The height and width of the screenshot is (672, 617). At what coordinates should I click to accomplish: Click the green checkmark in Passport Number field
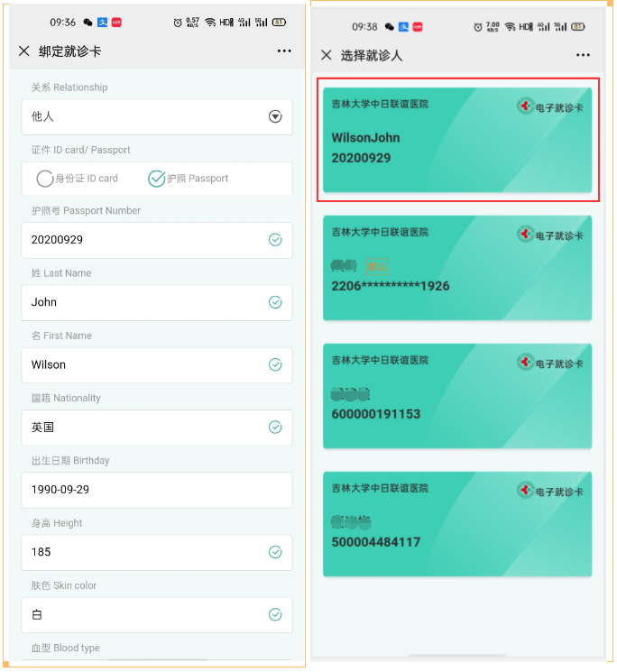pyautogui.click(x=275, y=240)
